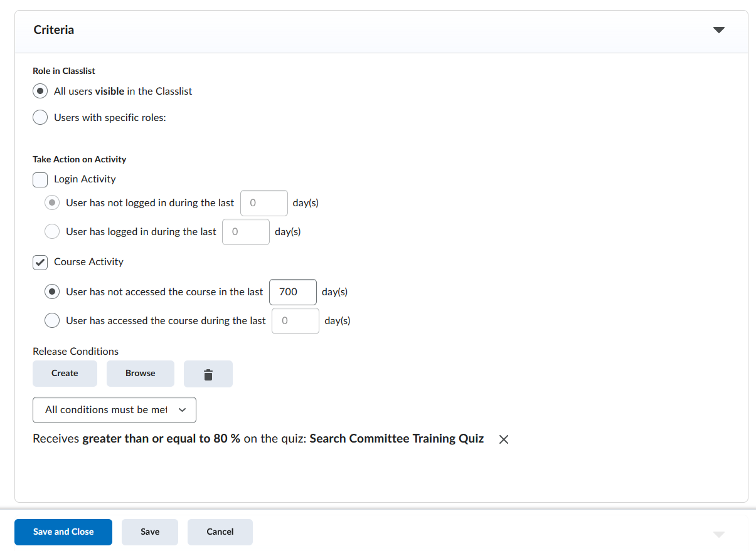Cancel the changes

[220, 532]
